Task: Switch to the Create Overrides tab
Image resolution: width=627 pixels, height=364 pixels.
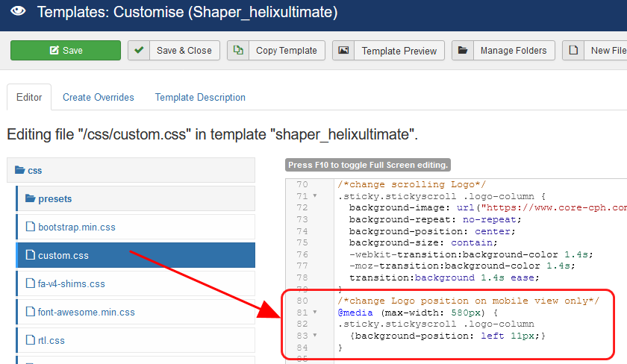Action: pyautogui.click(x=99, y=98)
